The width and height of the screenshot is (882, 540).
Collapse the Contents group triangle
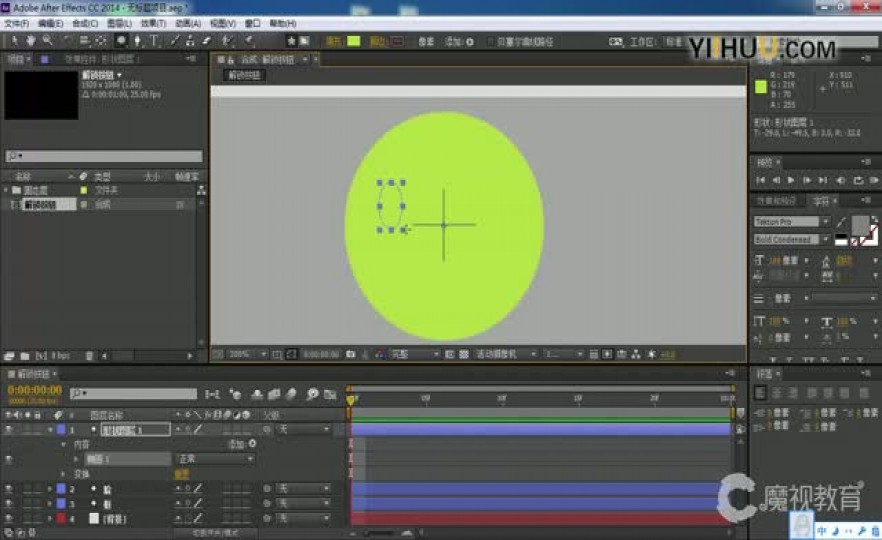[63, 444]
